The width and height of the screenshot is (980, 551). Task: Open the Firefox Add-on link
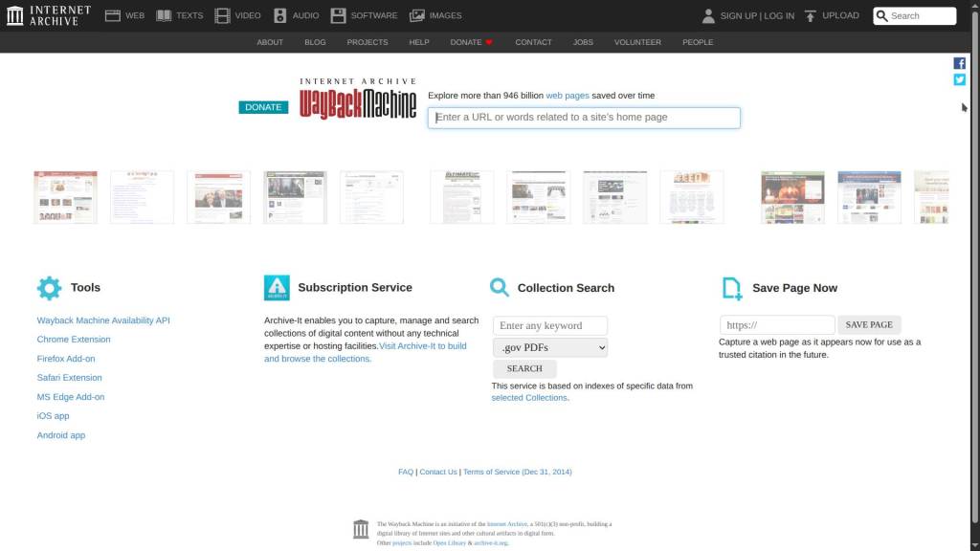point(66,359)
